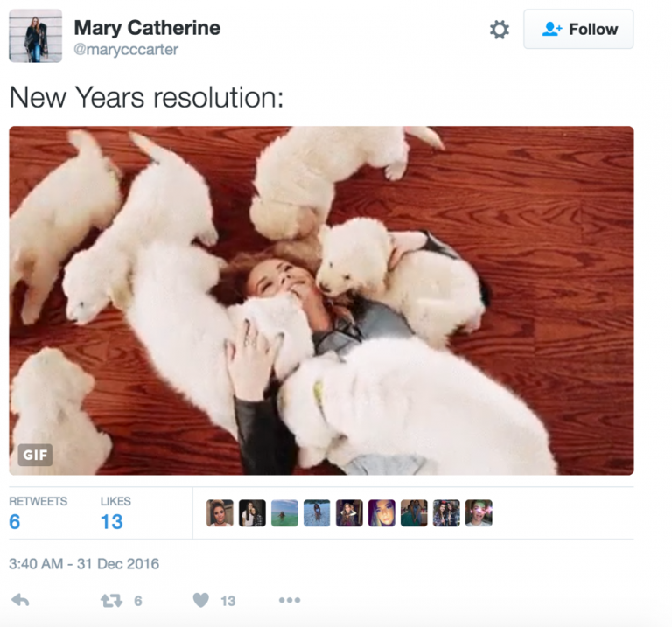
Task: Click the GIF badge on the image
Action: tap(35, 455)
